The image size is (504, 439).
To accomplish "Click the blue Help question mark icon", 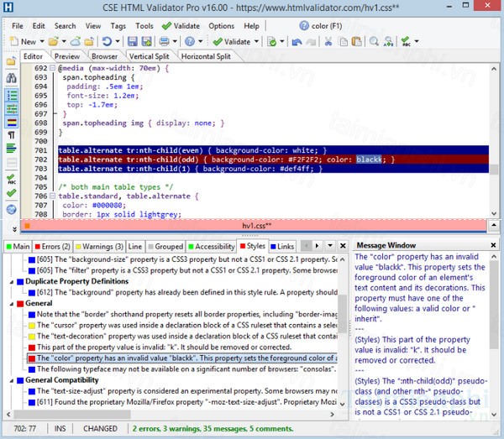I will click(x=190, y=41).
